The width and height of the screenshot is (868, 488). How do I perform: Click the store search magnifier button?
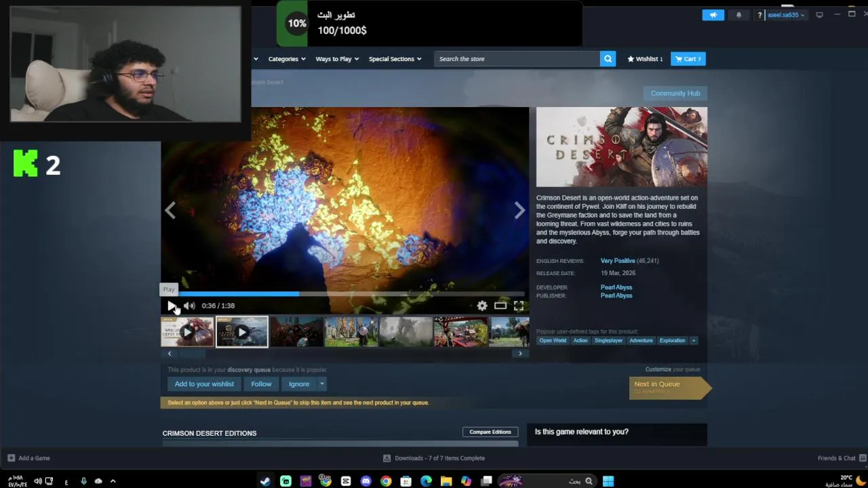click(x=608, y=59)
